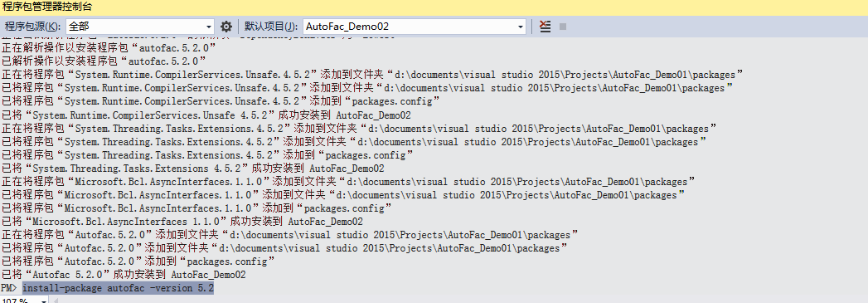Click the System.Runtime.CompilerServices.Unsafe added to packages.config line
The width and height of the screenshot is (868, 303).
[x=221, y=100]
